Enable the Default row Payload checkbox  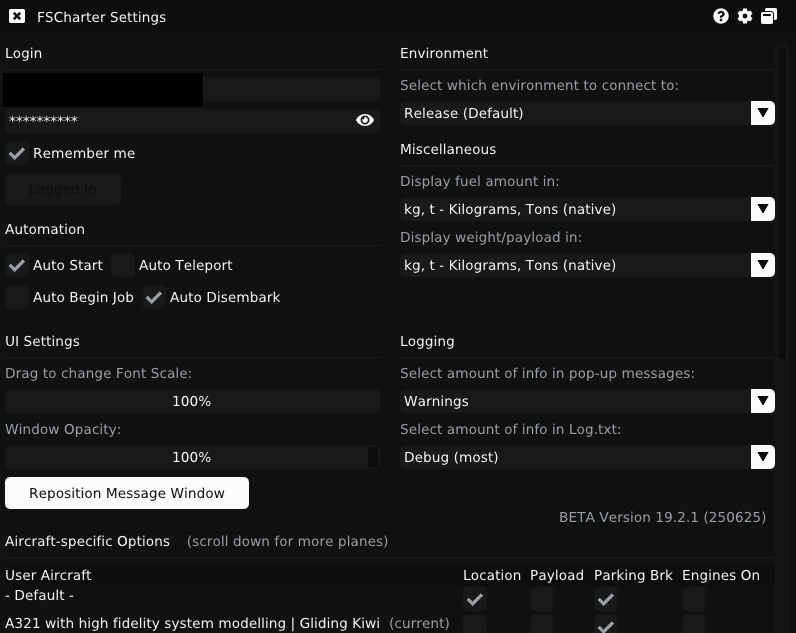542,599
